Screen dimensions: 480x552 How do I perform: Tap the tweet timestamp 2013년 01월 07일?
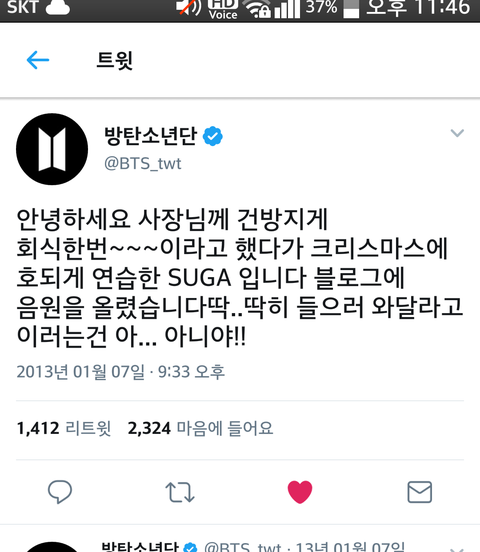point(80,372)
